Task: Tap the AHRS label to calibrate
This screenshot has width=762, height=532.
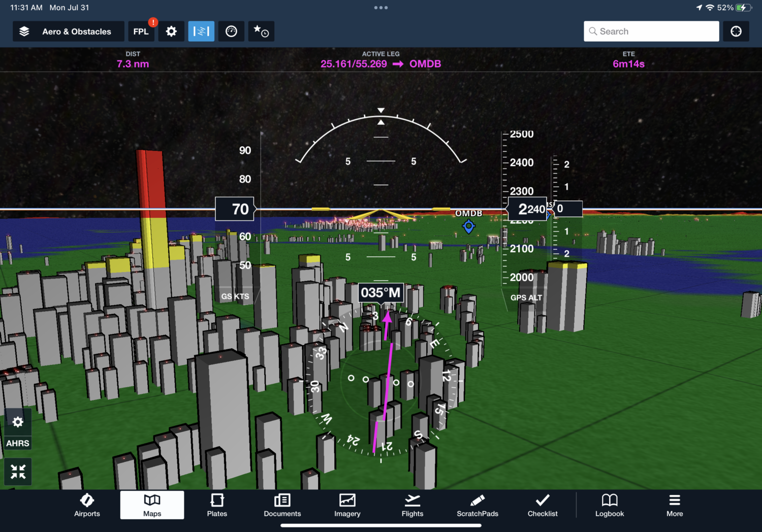Action: [18, 443]
